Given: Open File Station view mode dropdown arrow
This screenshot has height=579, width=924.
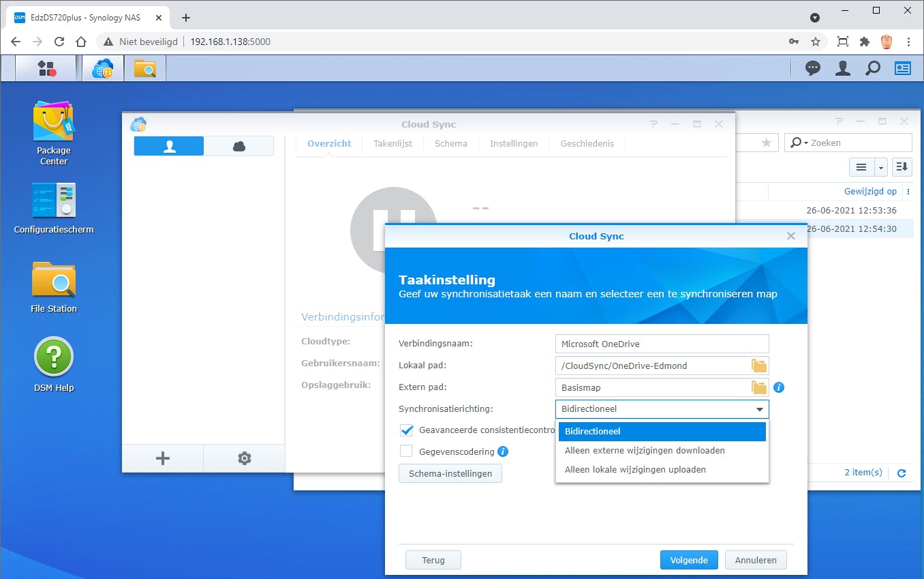Looking at the screenshot, I should coord(880,167).
